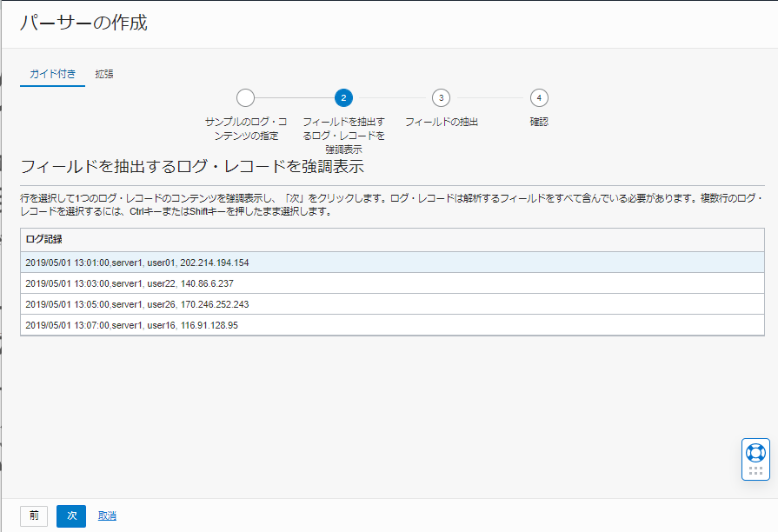Click the フィールドを抽出するログ・レコードを強調表示 step label
The height and width of the screenshot is (532, 778).
343,136
